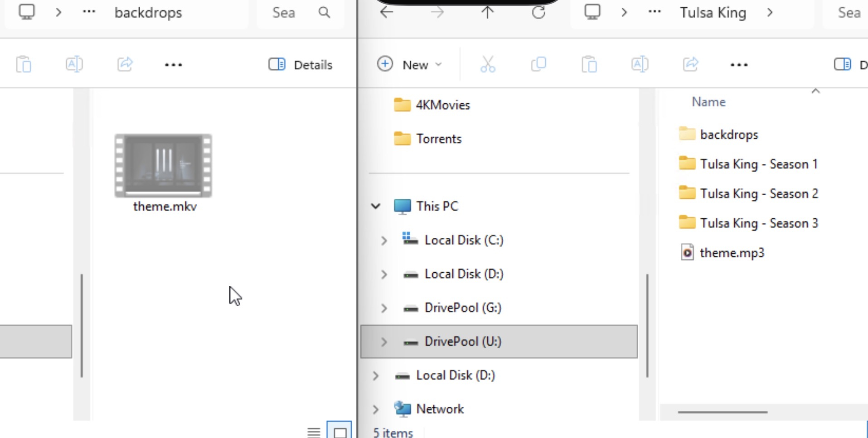Viewport: 868px width, 438px height.
Task: Click Share in the backdrops window toolbar
Action: [x=125, y=64]
